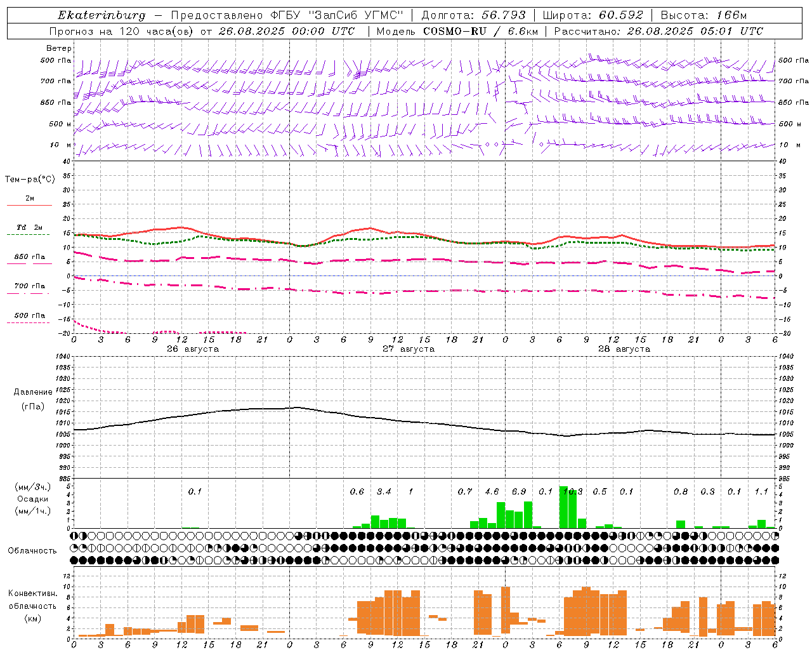Click the 'Рассчитано: 26.08.2025 05:01 UTC' timestamp
The width and height of the screenshot is (812, 650).
[658, 31]
